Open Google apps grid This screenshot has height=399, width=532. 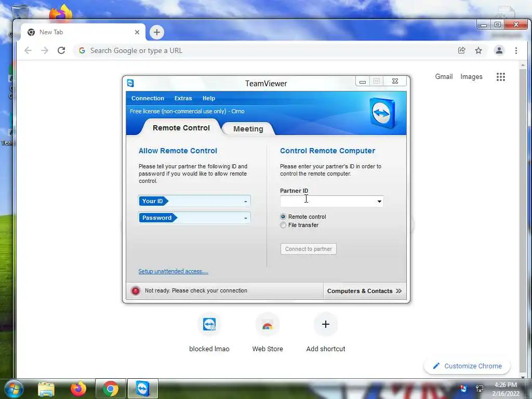501,77
